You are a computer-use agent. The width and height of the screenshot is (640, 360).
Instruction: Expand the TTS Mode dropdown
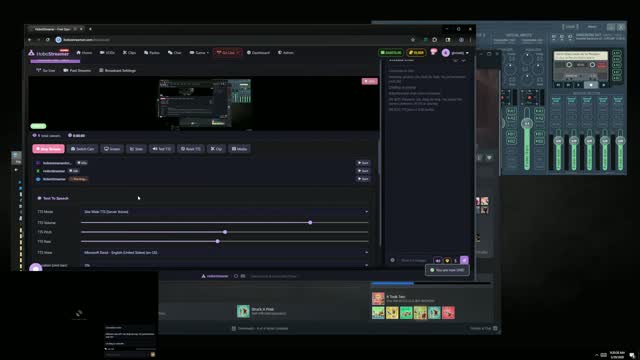pyautogui.click(x=224, y=212)
